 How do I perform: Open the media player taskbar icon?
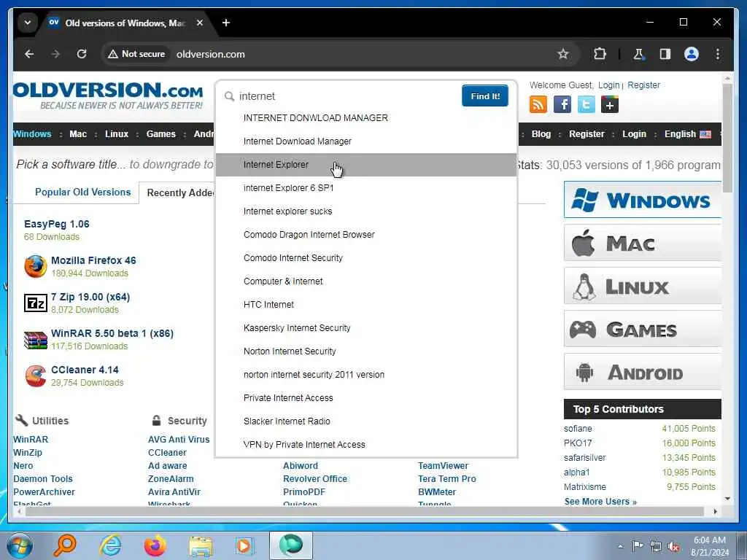[244, 545]
